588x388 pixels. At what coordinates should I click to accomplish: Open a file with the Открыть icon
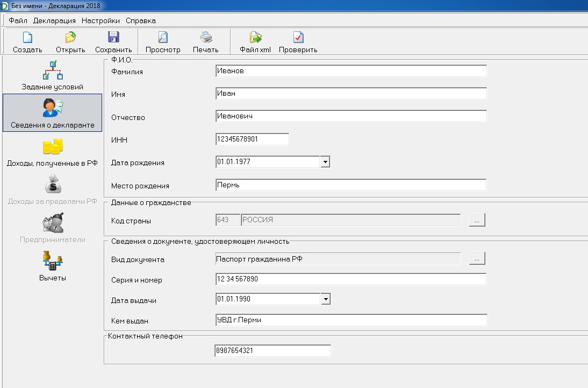pyautogui.click(x=70, y=41)
